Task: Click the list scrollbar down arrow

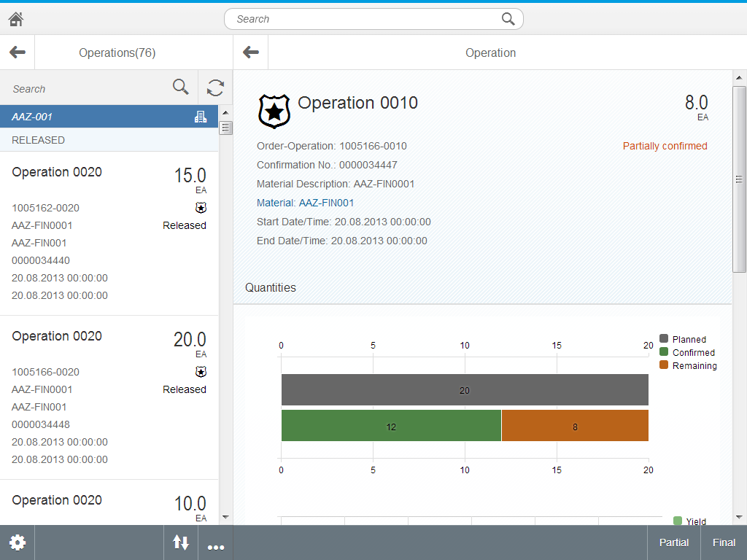Action: click(225, 517)
